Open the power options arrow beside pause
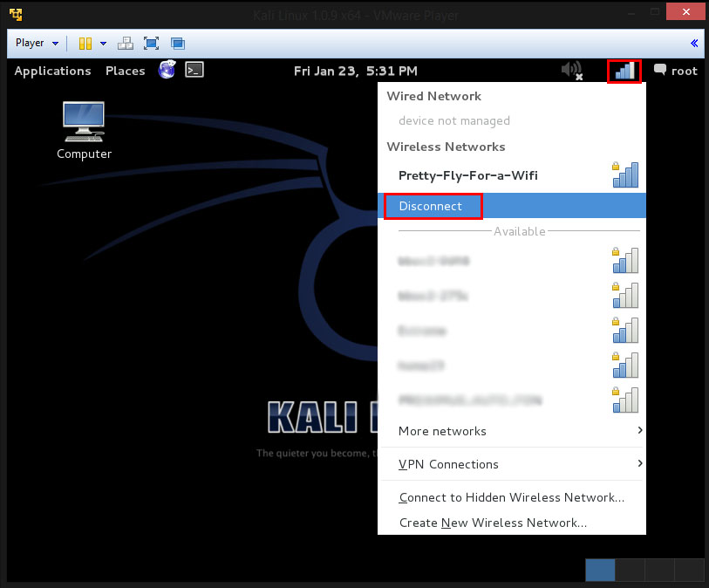This screenshot has height=588, width=709. [x=103, y=44]
